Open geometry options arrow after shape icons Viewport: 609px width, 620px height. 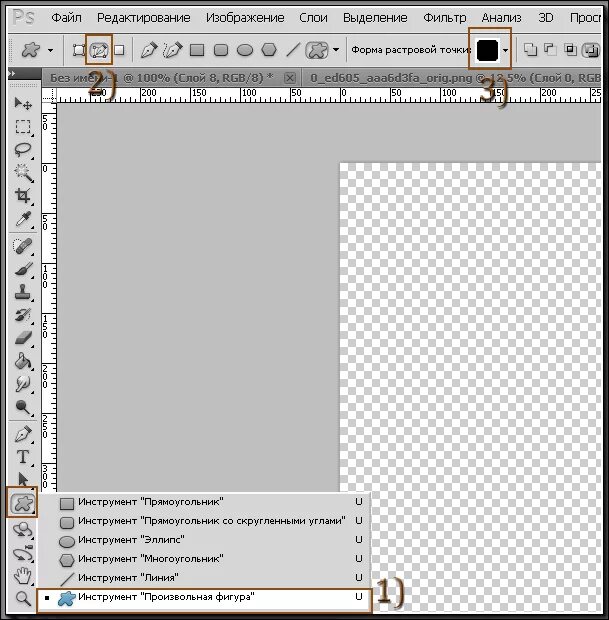click(336, 50)
